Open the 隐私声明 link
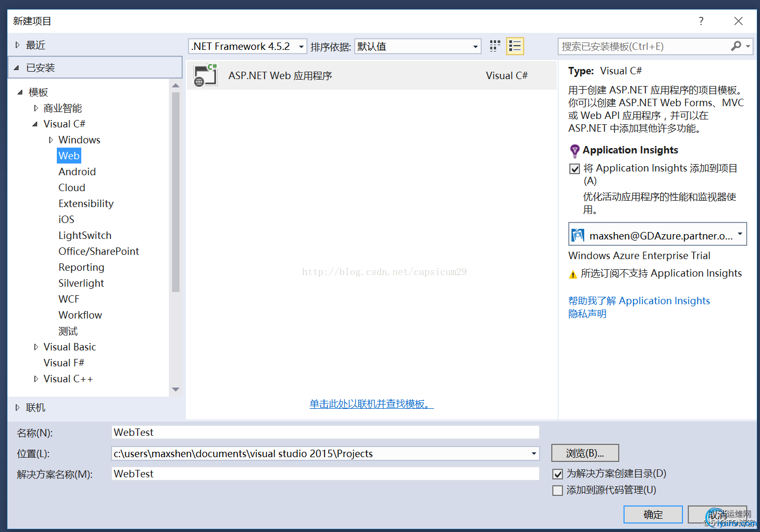This screenshot has height=532, width=760. 587,314
